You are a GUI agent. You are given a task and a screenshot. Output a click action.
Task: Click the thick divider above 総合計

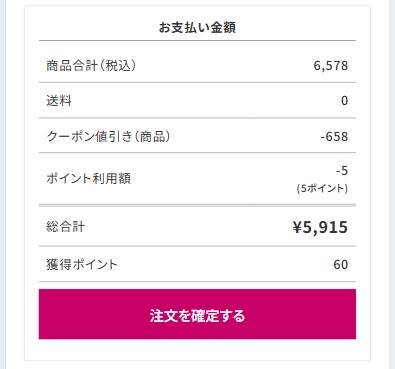click(x=197, y=205)
